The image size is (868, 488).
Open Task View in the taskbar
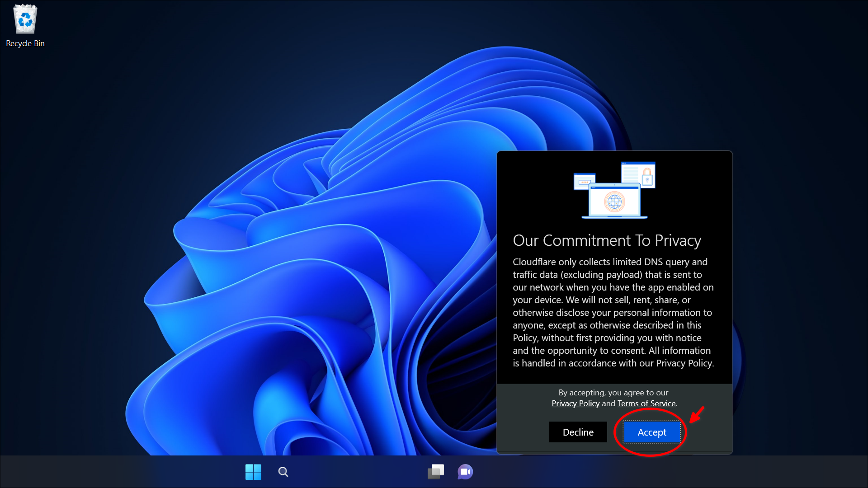pos(436,472)
